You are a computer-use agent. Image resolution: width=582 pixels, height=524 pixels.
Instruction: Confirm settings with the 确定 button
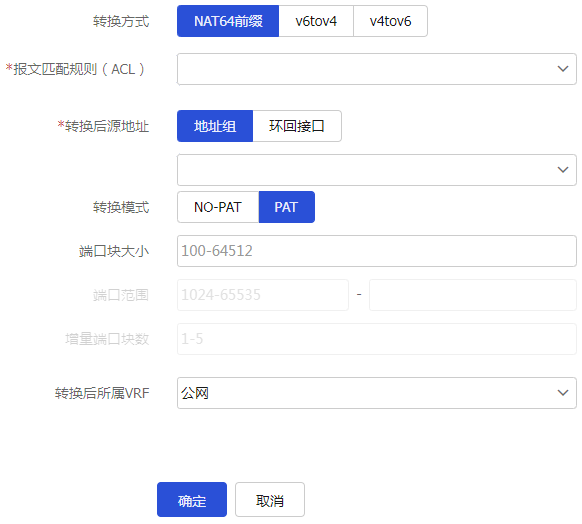192,500
